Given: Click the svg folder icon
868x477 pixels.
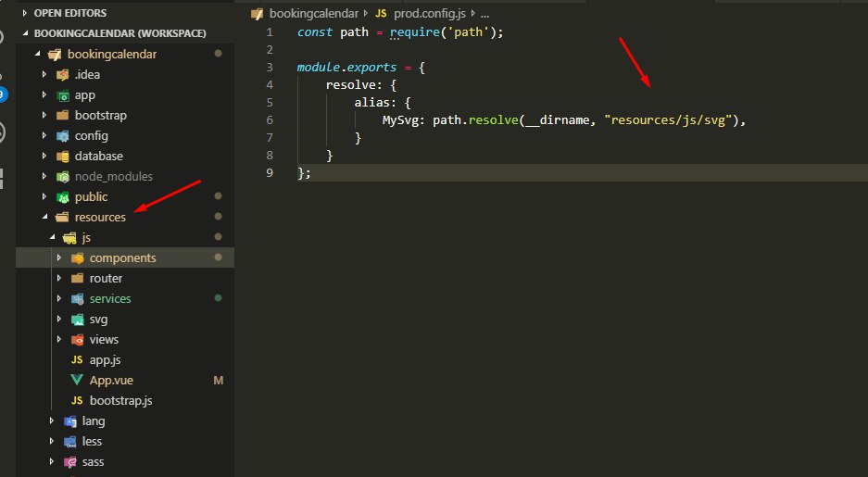Looking at the screenshot, I should 78,320.
